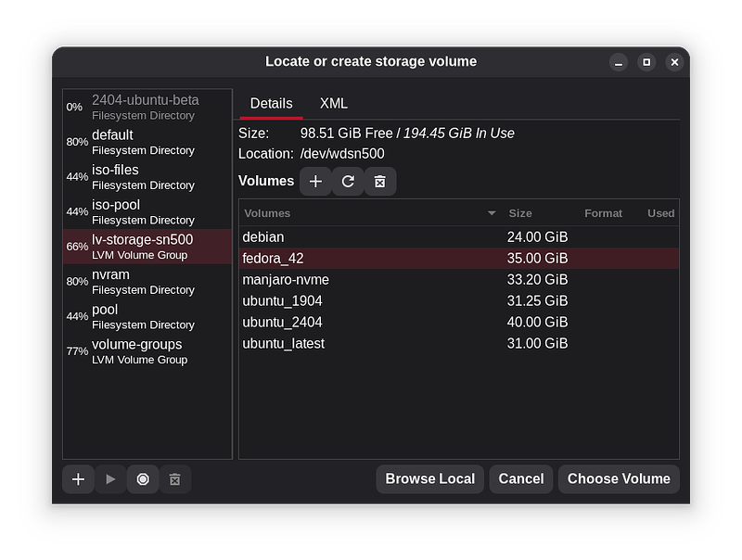The height and width of the screenshot is (560, 742).
Task: Sort by Volumes column arrow
Action: click(492, 213)
